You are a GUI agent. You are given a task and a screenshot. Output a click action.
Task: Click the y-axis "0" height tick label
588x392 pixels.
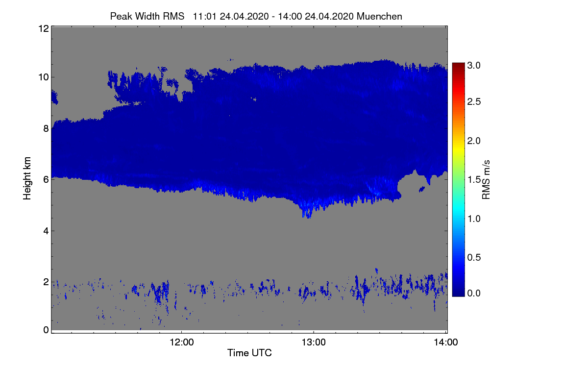click(x=45, y=330)
